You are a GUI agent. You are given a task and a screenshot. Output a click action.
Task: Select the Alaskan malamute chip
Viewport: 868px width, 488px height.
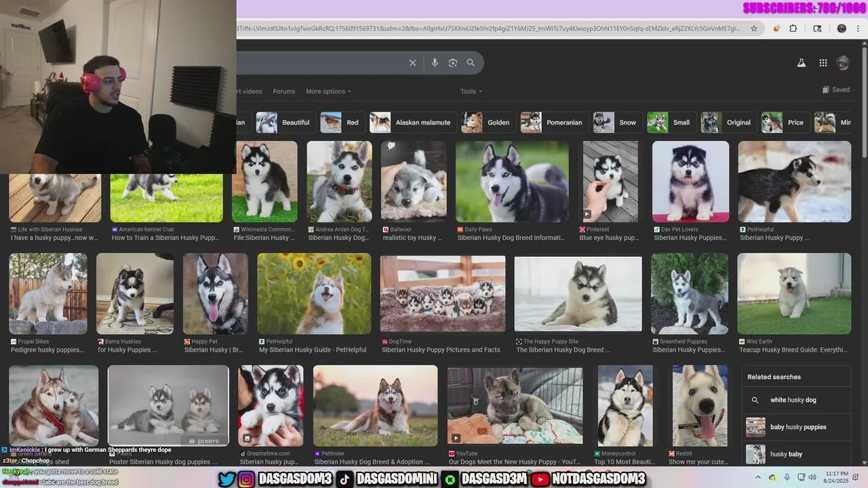click(x=413, y=123)
